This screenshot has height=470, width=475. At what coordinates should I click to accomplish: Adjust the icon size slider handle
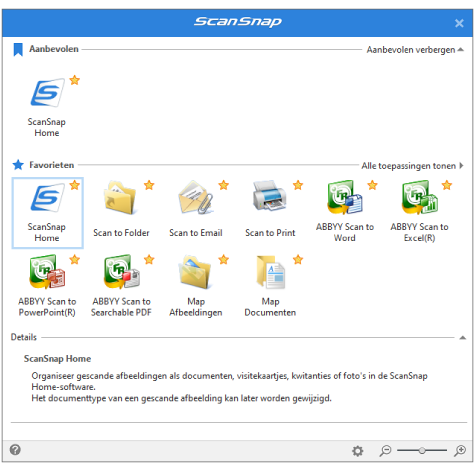[x=422, y=450]
